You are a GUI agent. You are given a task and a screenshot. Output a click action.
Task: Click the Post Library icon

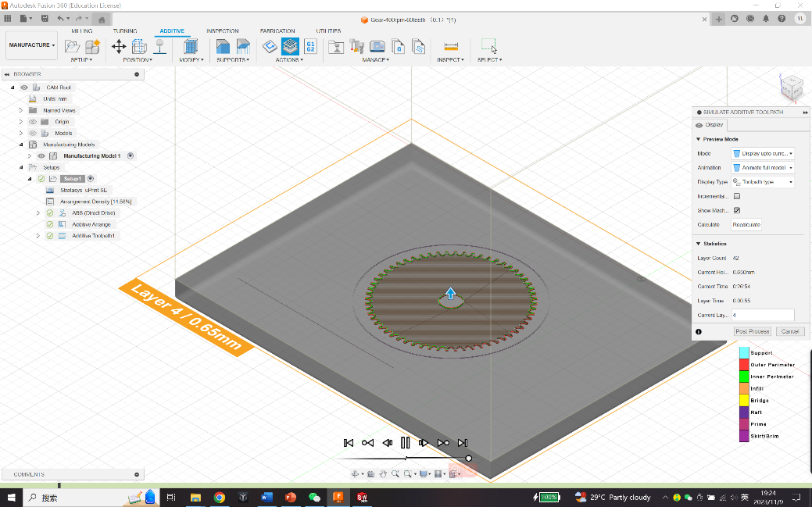coord(398,47)
